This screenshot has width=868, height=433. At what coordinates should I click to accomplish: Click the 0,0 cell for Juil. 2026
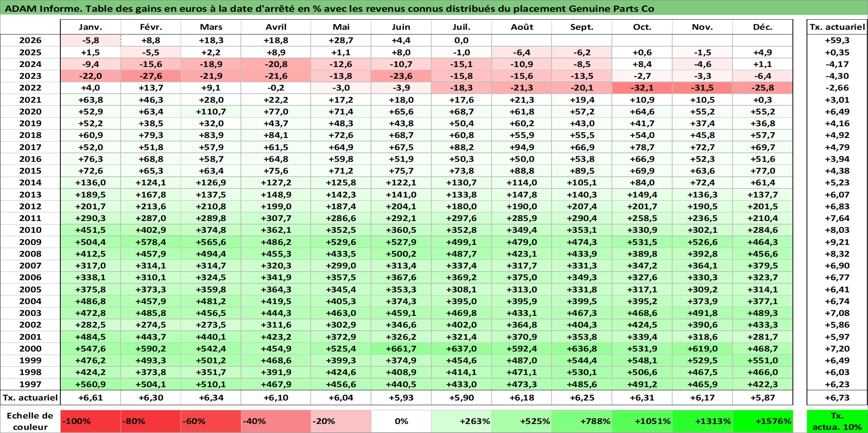[x=461, y=40]
